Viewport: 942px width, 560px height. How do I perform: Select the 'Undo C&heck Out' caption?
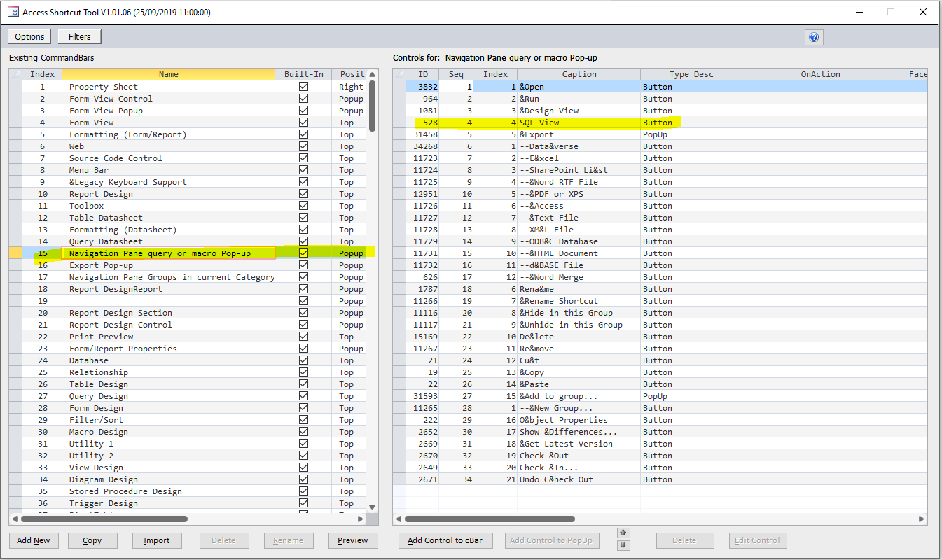[x=556, y=479]
